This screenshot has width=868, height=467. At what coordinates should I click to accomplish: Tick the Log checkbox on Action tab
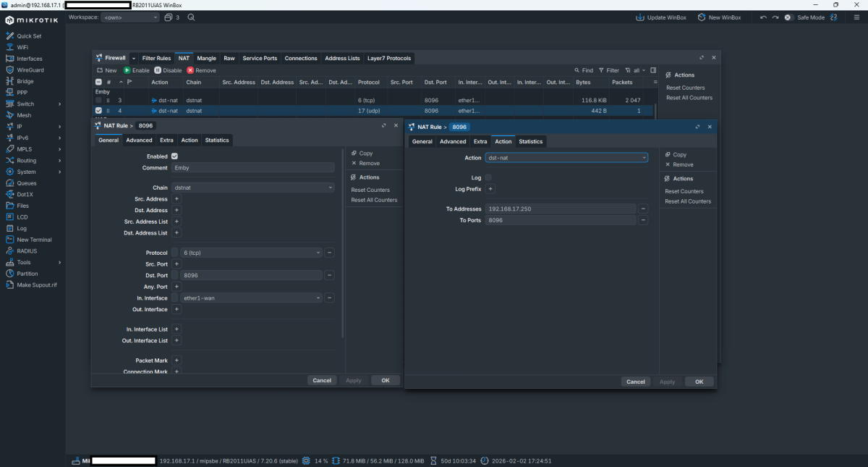click(488, 177)
